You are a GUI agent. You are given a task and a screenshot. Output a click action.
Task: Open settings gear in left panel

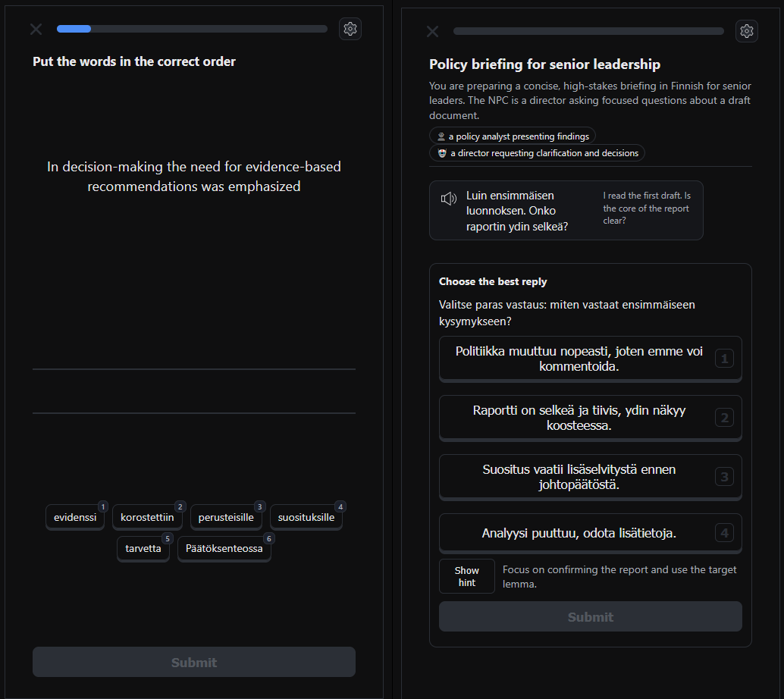350,29
